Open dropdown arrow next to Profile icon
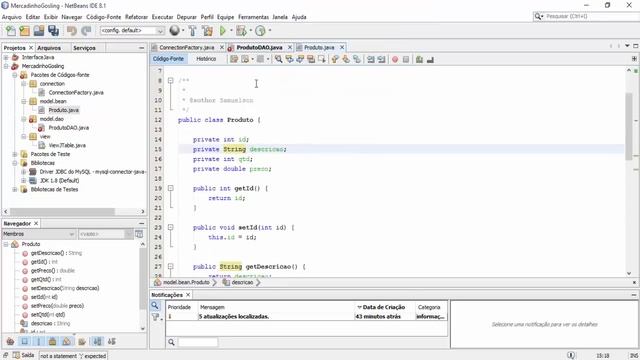The width and height of the screenshot is (640, 360). [x=270, y=31]
